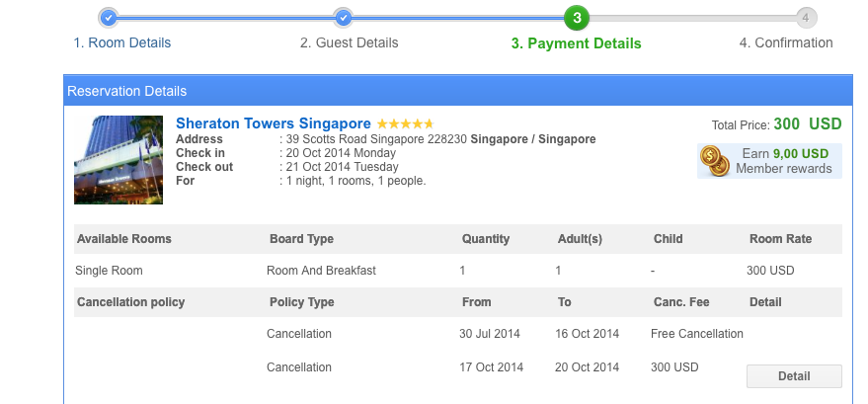Screen dimensions: 868x404
Task: Click the Total Price 300 USD amount
Action: coord(808,124)
